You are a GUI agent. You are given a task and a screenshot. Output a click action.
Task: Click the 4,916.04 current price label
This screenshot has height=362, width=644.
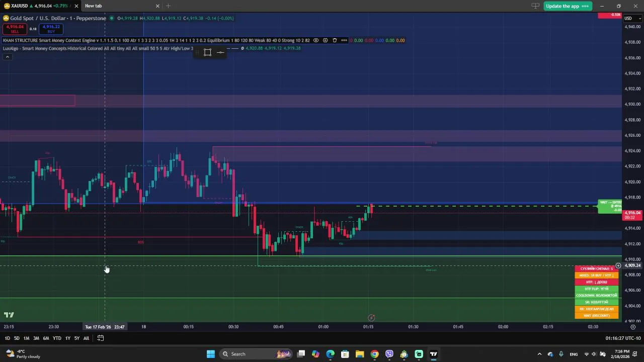633,215
